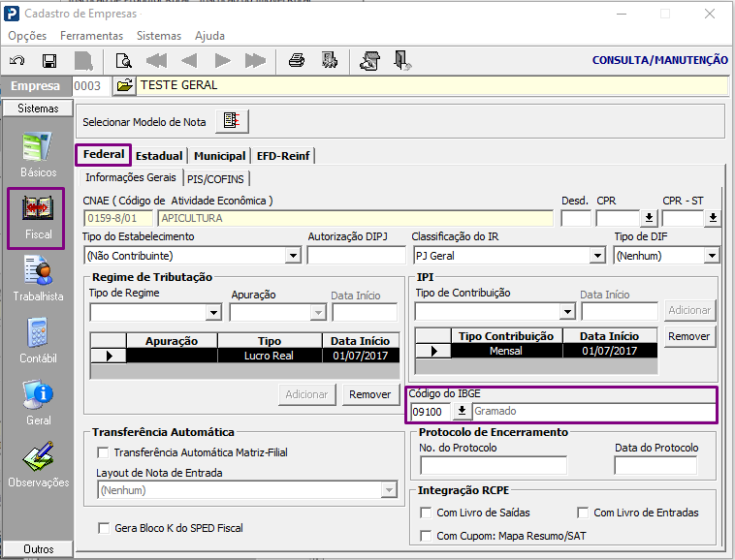Check Com Livro de Saídas
This screenshot has height=560, width=735.
coord(426,513)
